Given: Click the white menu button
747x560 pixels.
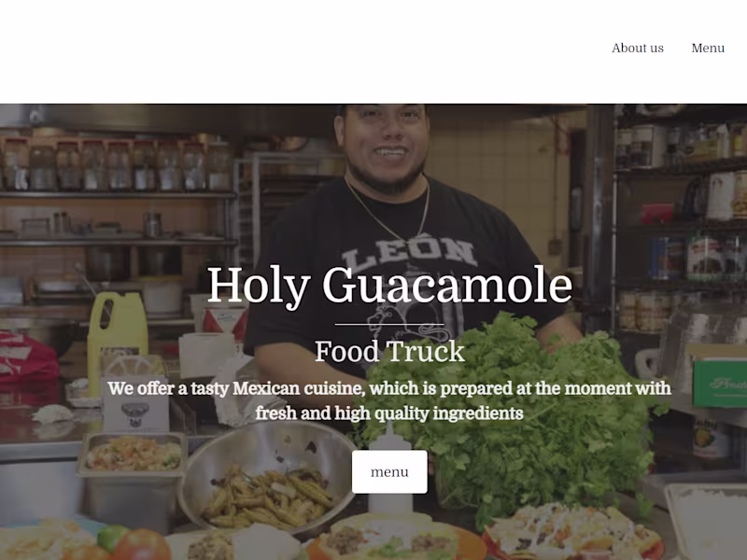Looking at the screenshot, I should tap(389, 471).
